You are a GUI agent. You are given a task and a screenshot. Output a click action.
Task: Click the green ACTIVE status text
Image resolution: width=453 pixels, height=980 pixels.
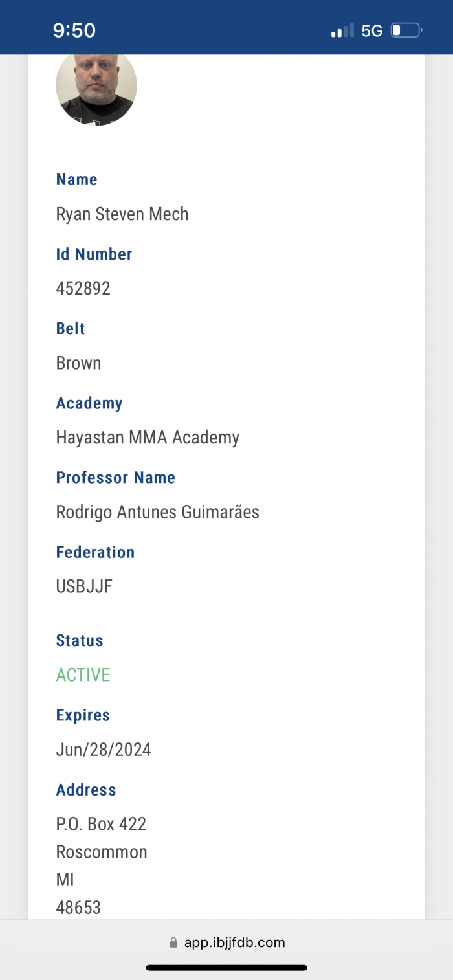(x=83, y=675)
